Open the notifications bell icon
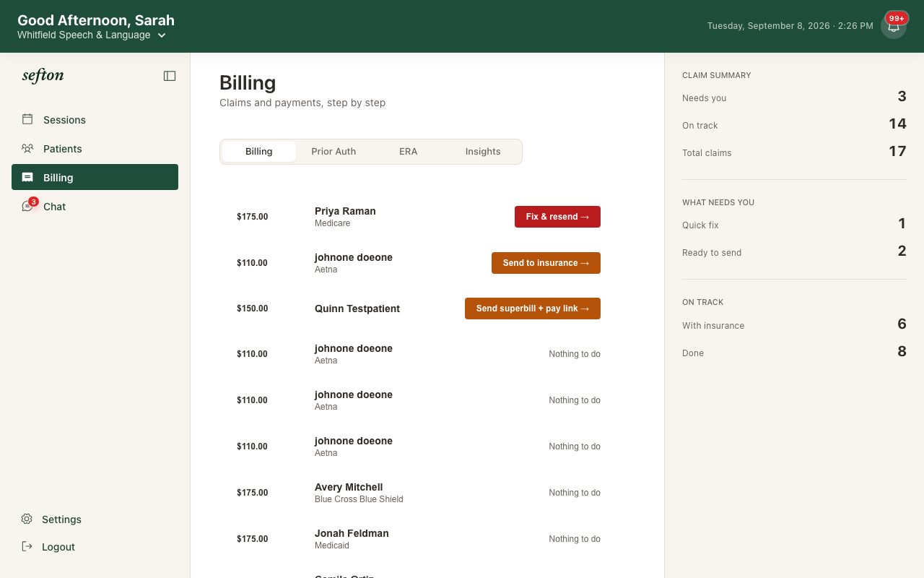The image size is (924, 578). pos(894,26)
